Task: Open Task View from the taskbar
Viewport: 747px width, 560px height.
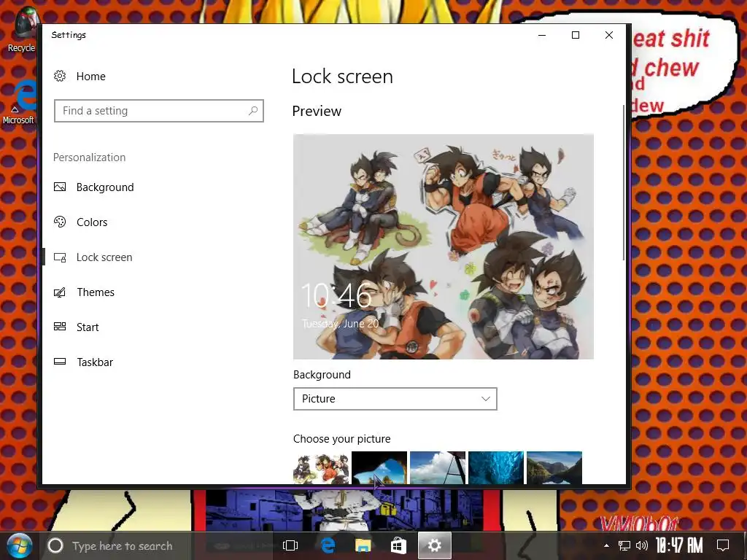Action: pos(290,545)
